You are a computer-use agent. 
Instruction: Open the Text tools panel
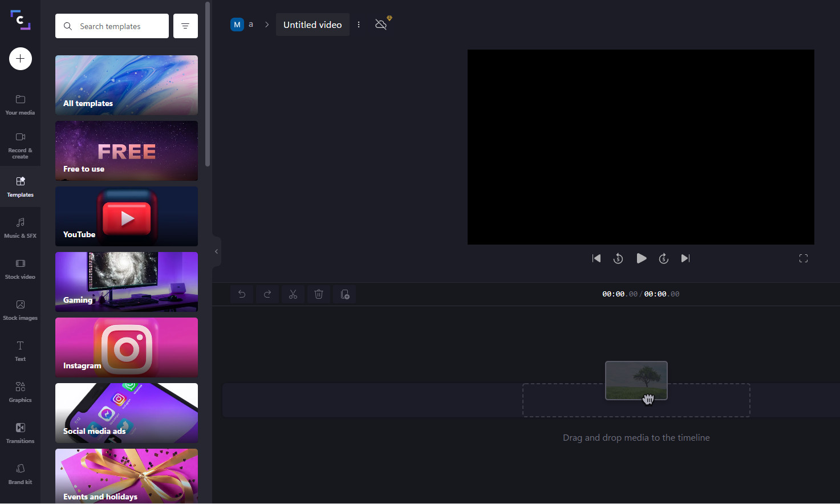tap(20, 351)
